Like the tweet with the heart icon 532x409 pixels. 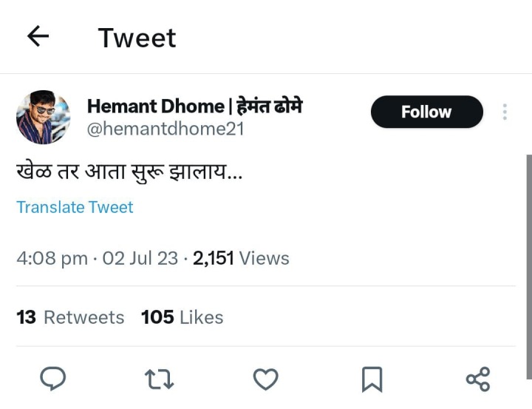pyautogui.click(x=266, y=379)
